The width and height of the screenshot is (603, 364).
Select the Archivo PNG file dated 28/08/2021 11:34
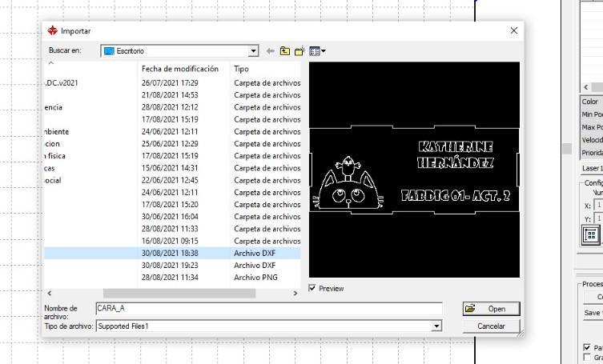coord(172,277)
